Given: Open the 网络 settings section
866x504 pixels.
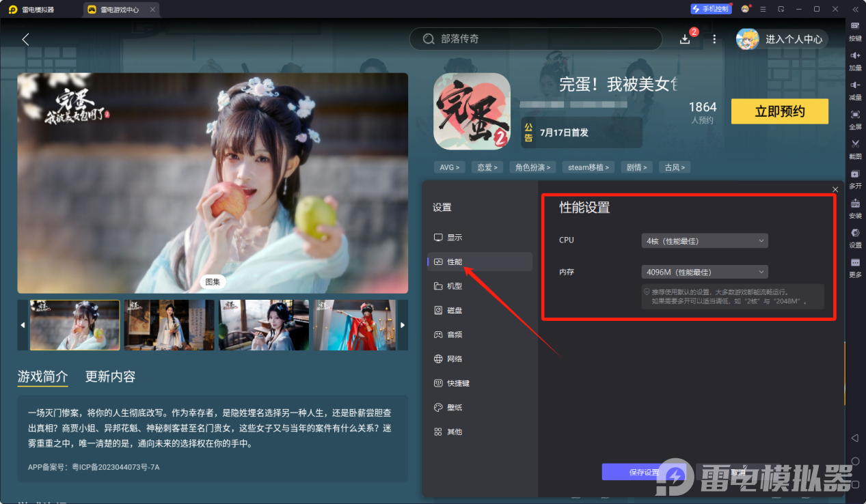Looking at the screenshot, I should click(455, 359).
